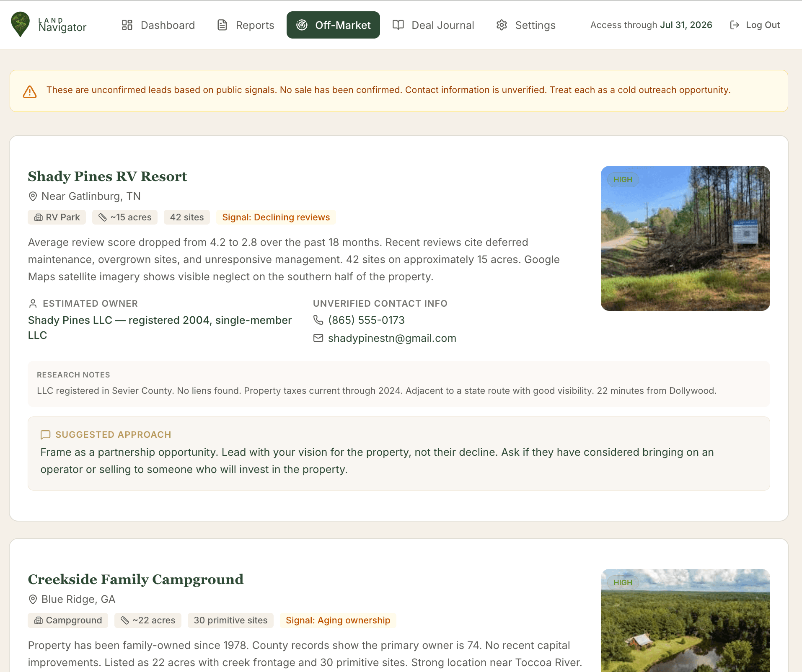Navigate to the Settings tab
The image size is (802, 672).
point(526,25)
